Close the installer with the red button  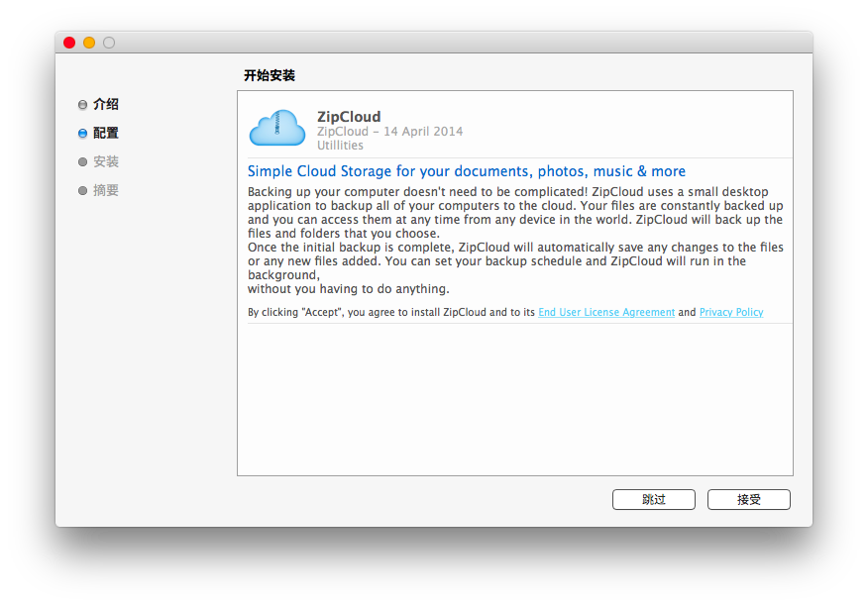pyautogui.click(x=69, y=43)
